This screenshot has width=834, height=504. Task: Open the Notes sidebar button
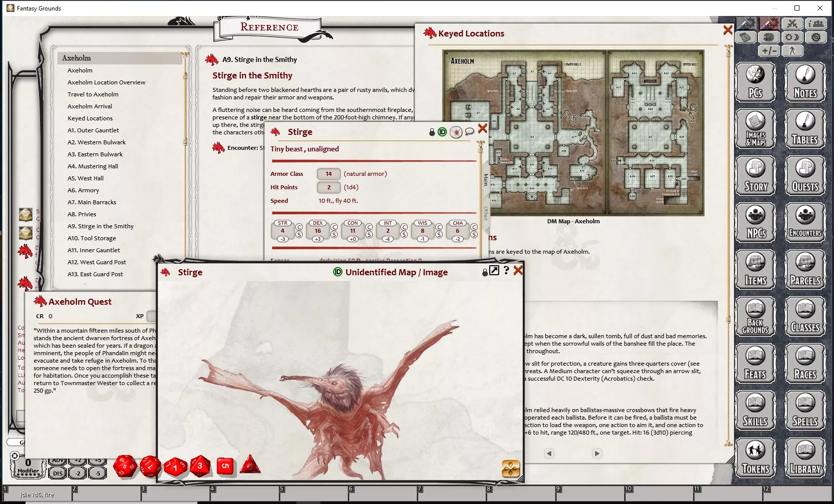click(x=805, y=82)
